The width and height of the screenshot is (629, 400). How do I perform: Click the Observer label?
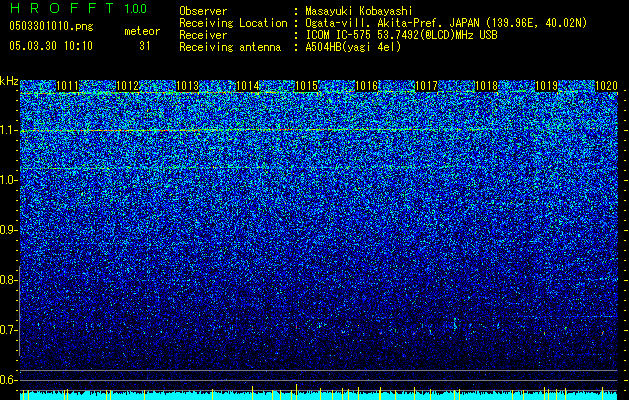pos(203,11)
